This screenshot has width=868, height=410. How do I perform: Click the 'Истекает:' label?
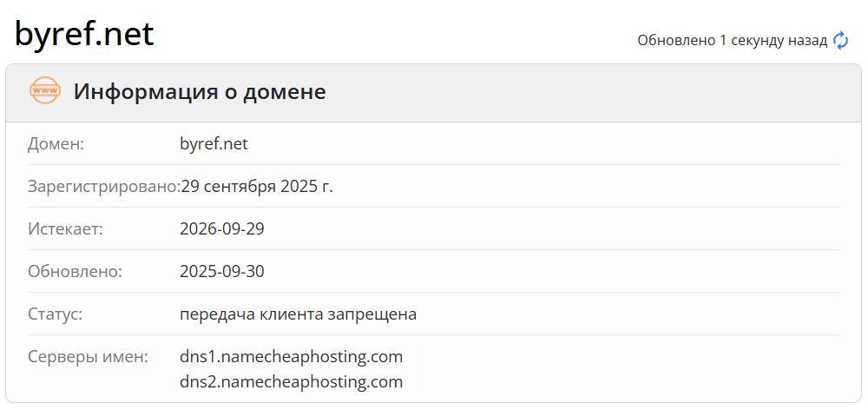[x=65, y=228]
